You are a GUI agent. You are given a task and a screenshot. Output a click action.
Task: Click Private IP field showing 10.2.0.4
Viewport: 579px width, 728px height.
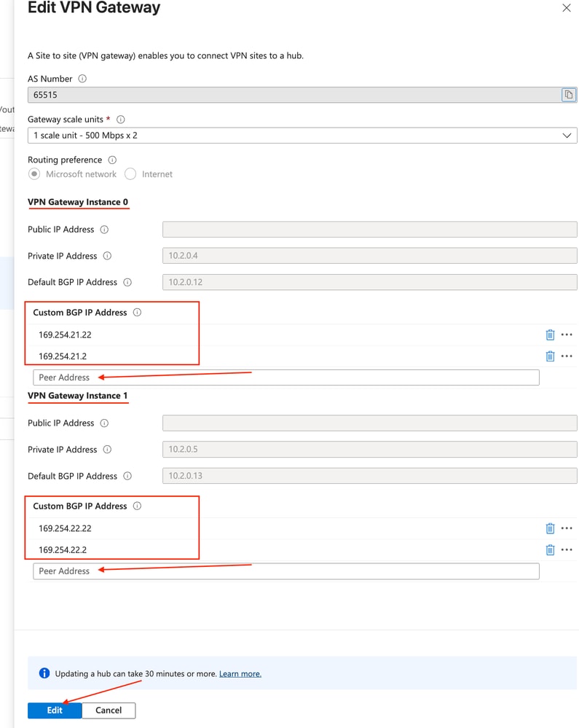coord(370,256)
